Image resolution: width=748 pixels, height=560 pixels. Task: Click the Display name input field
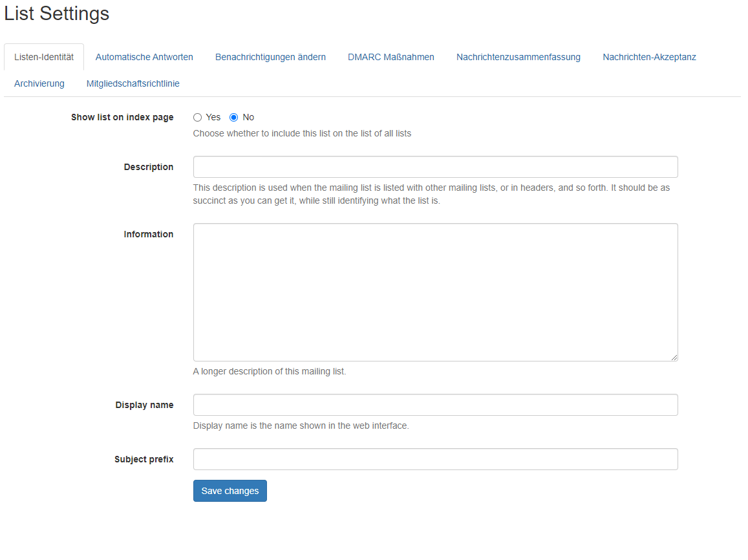[x=435, y=405]
